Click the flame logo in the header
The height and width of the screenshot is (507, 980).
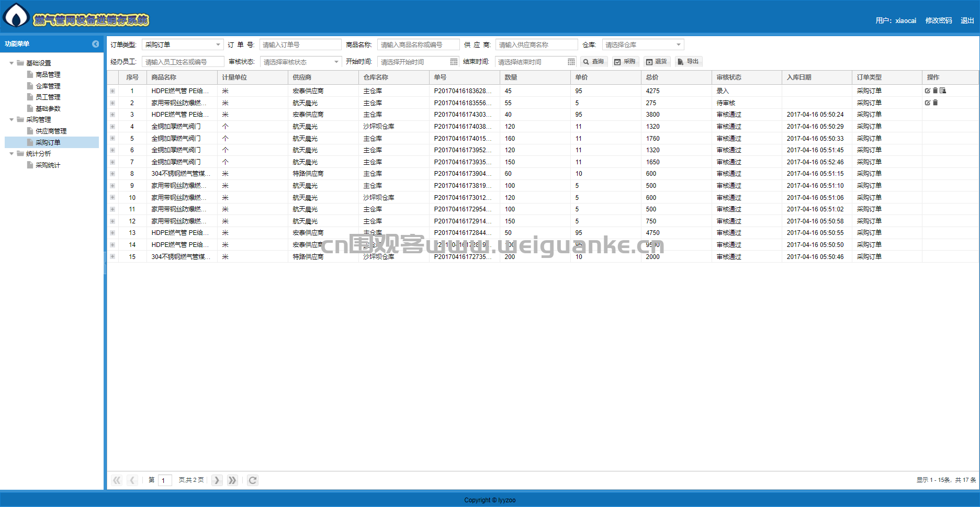(x=16, y=15)
